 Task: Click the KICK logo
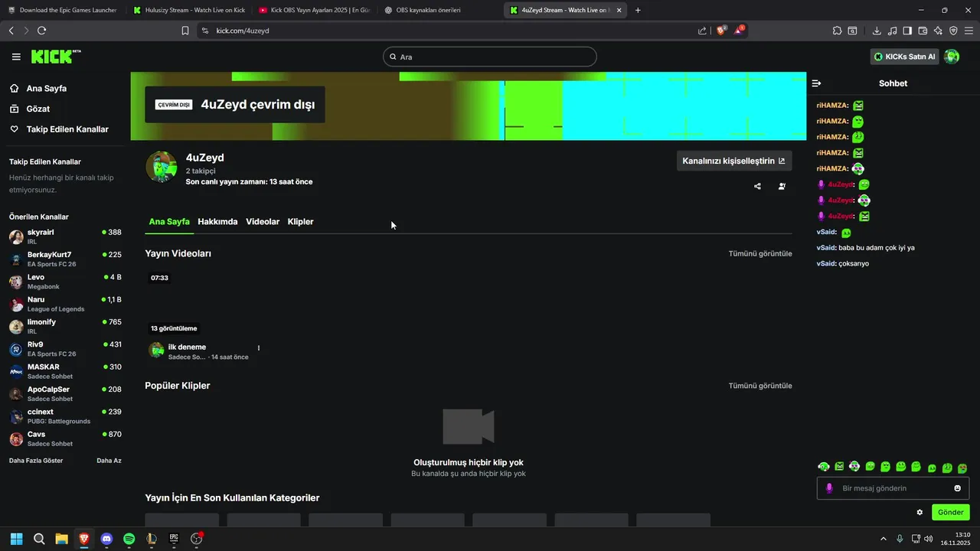tap(55, 57)
